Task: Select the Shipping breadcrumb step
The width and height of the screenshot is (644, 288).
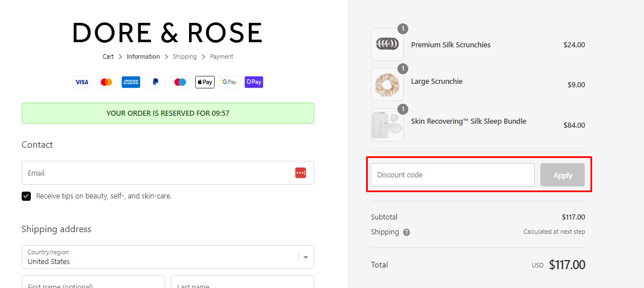Action: point(185,57)
